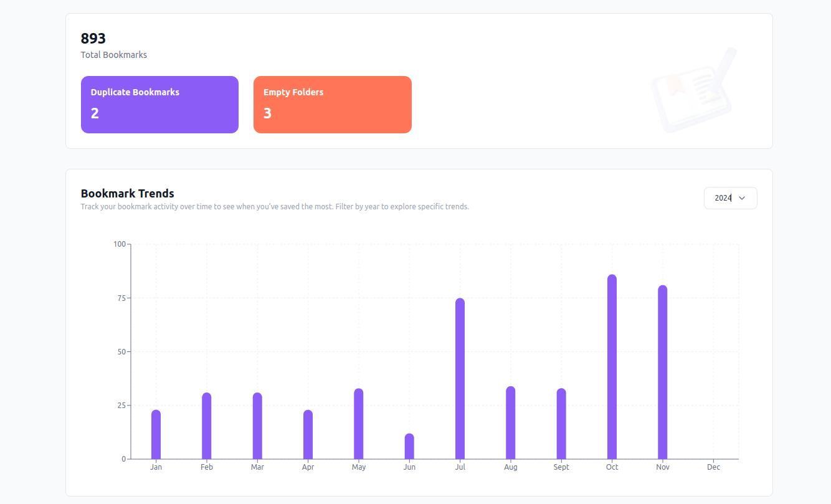This screenshot has width=831, height=504.
Task: Open the Empty Folders card
Action: [333, 105]
